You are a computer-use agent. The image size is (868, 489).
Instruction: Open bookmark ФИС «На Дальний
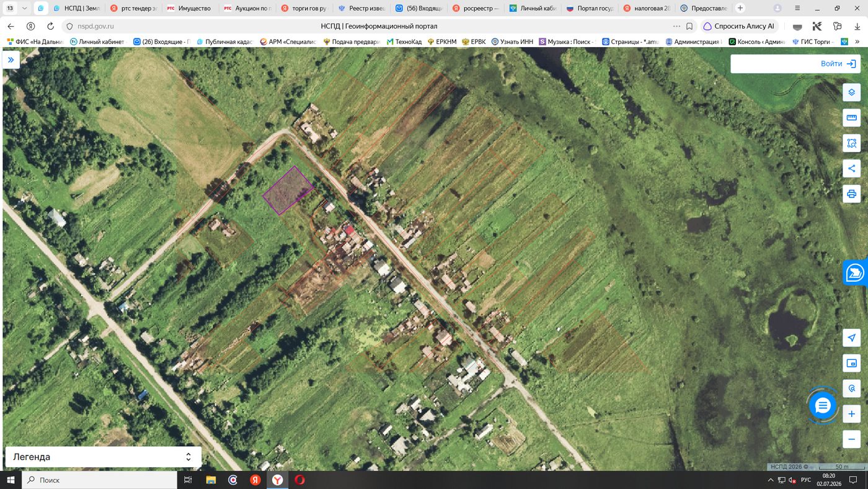click(x=35, y=42)
